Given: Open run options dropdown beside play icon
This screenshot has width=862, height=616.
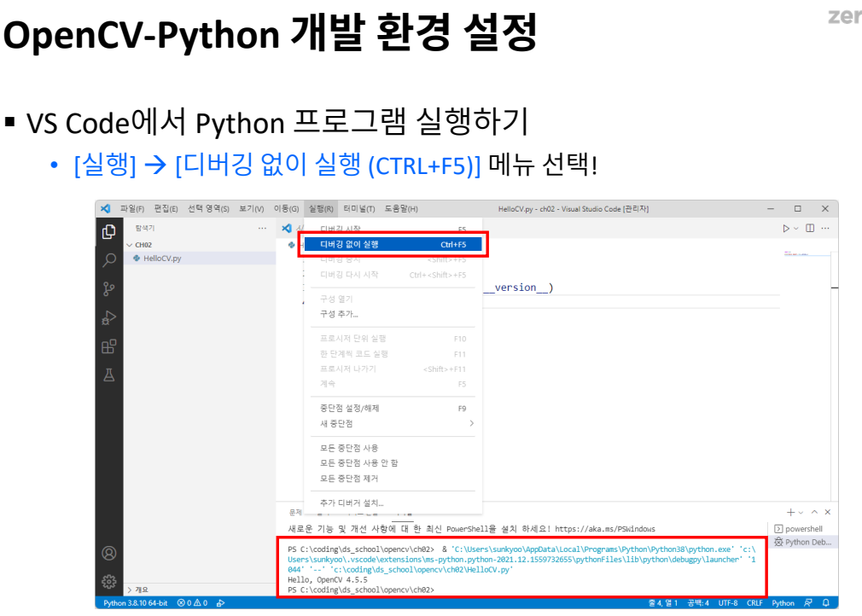Looking at the screenshot, I should pos(796,229).
